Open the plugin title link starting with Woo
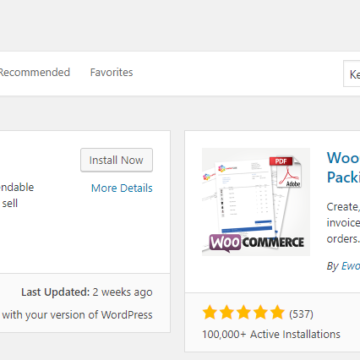Viewport: 360px width, 360px height. 343,167
